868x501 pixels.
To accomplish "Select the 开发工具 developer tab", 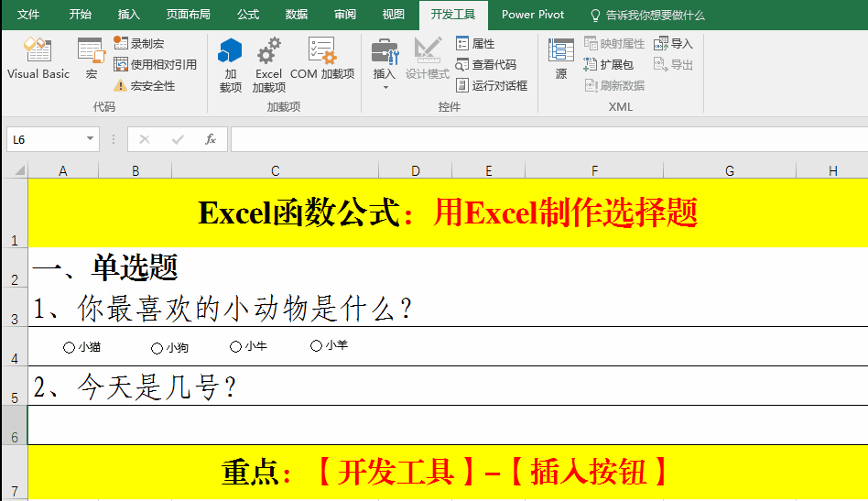I will pos(453,15).
